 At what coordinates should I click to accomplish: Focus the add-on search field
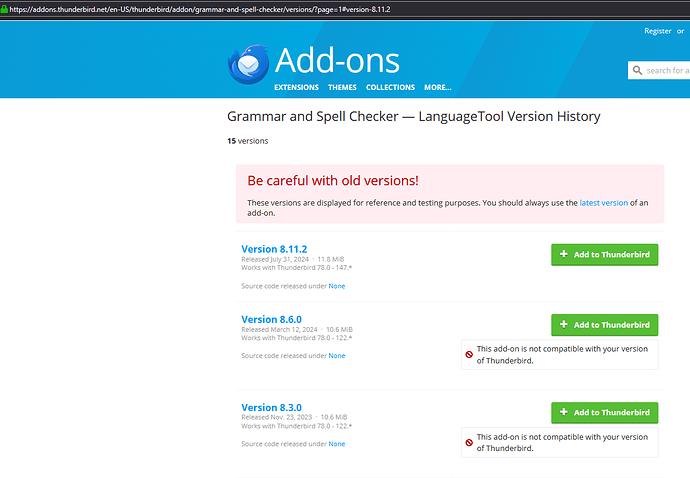[667, 70]
